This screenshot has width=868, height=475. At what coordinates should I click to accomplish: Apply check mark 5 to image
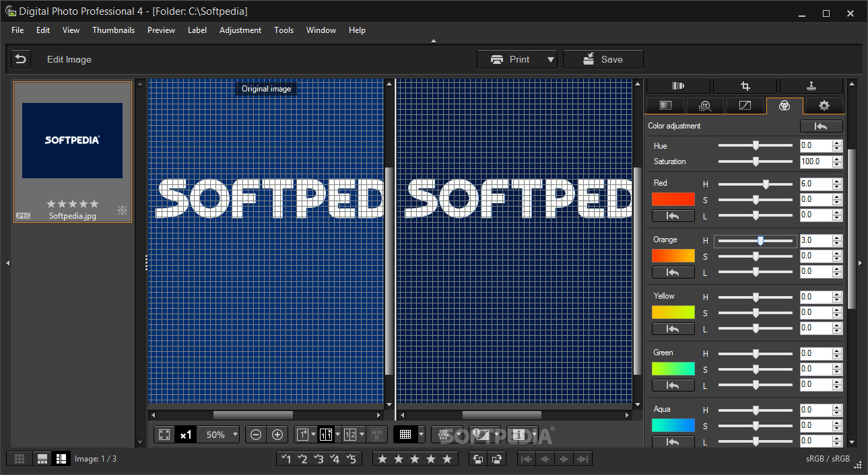pyautogui.click(x=352, y=459)
